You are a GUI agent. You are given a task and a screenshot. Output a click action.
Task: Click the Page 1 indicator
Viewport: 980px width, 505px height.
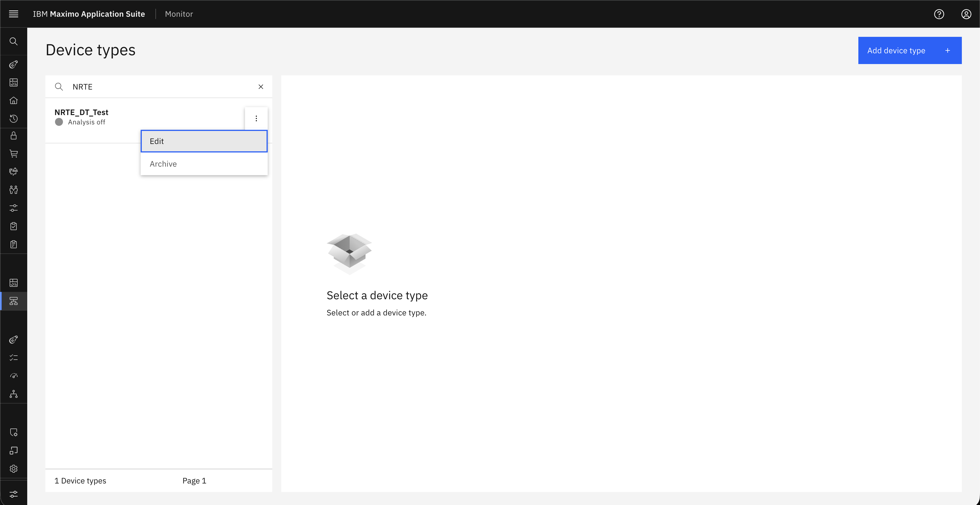194,481
